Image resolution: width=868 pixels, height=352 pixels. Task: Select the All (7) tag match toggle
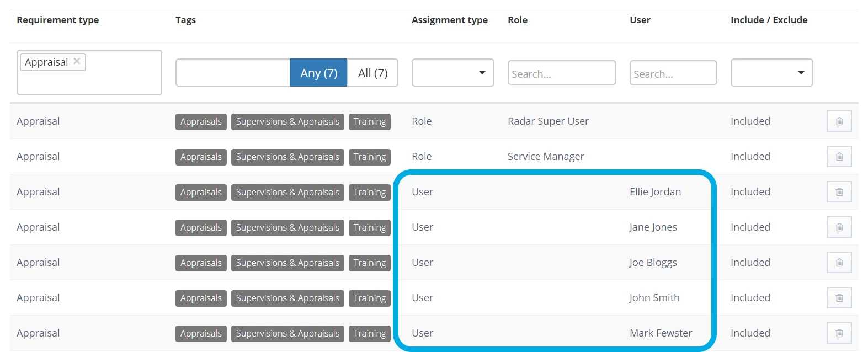pos(373,73)
